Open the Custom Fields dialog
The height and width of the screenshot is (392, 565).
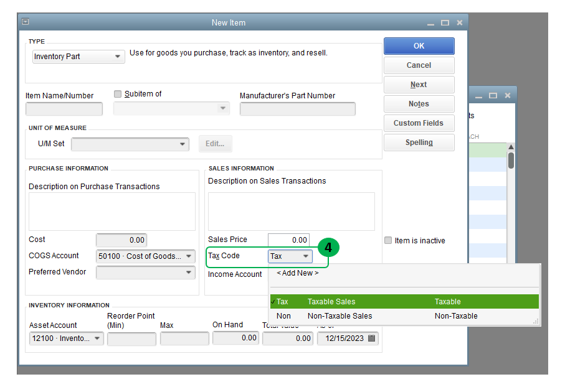419,123
